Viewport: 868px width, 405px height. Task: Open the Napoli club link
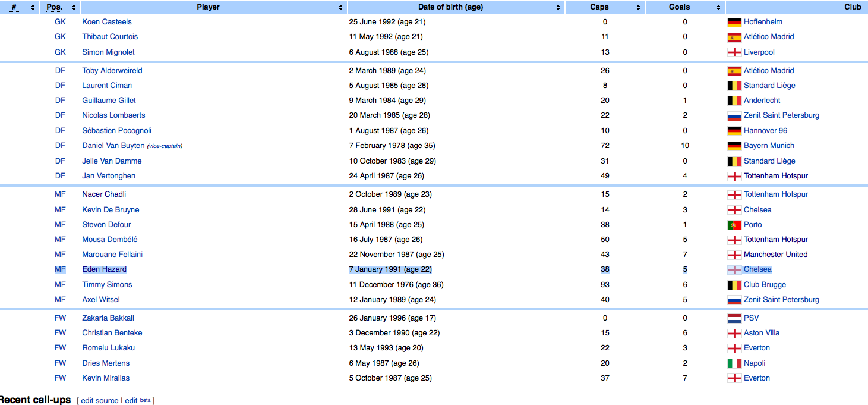click(x=755, y=363)
